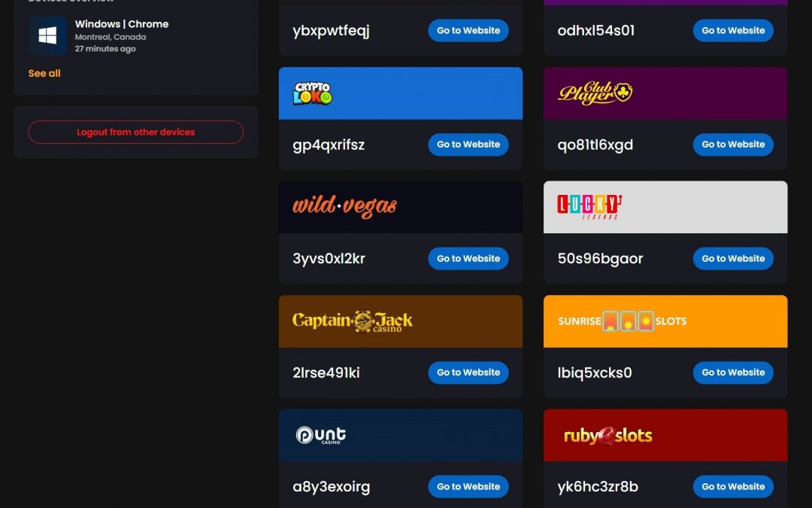Go to website for qo81tl6xgd

point(733,144)
